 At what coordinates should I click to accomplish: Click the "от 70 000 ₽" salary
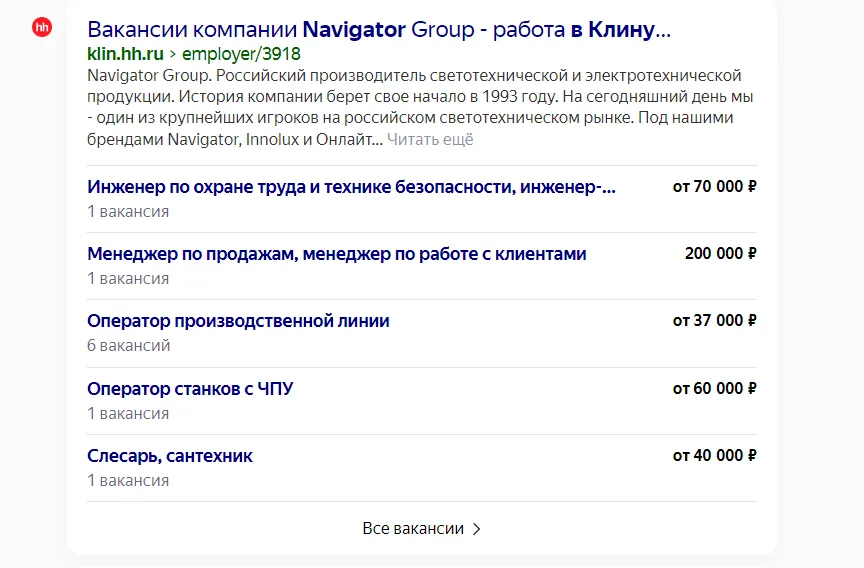click(714, 187)
